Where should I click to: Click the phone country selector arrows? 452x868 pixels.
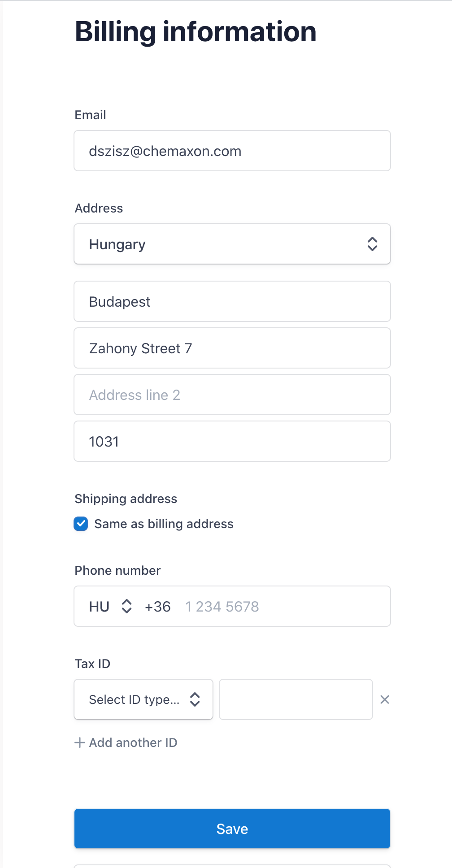[127, 606]
